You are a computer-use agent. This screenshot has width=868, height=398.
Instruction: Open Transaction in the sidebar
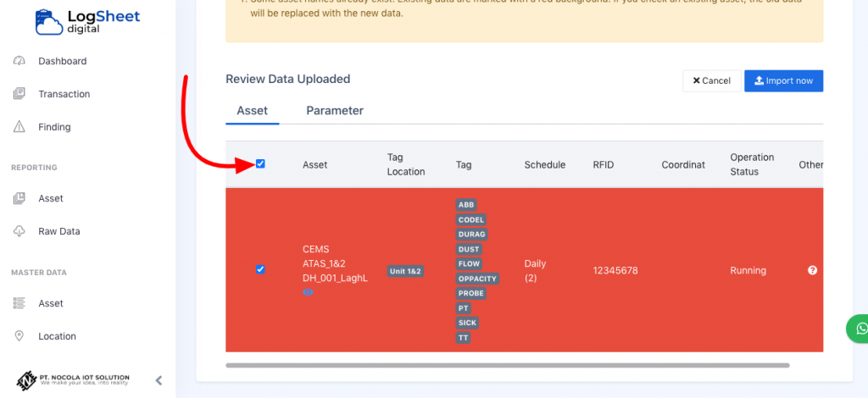pyautogui.click(x=64, y=94)
